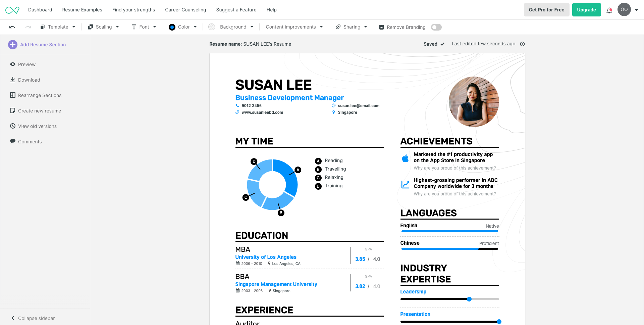
Task: Click the green Upgrade button
Action: (586, 10)
